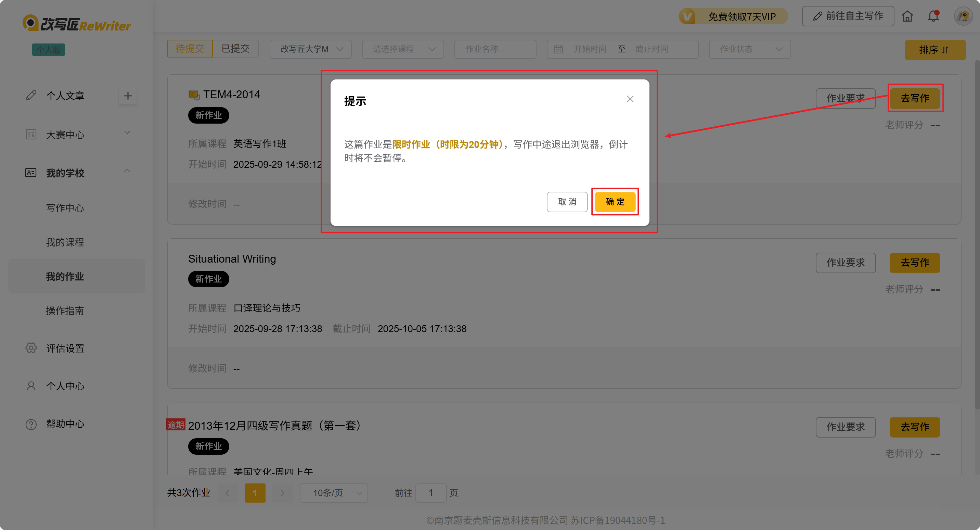The height and width of the screenshot is (530, 980).
Task: Close the 提示 dialog with X
Action: coord(630,99)
